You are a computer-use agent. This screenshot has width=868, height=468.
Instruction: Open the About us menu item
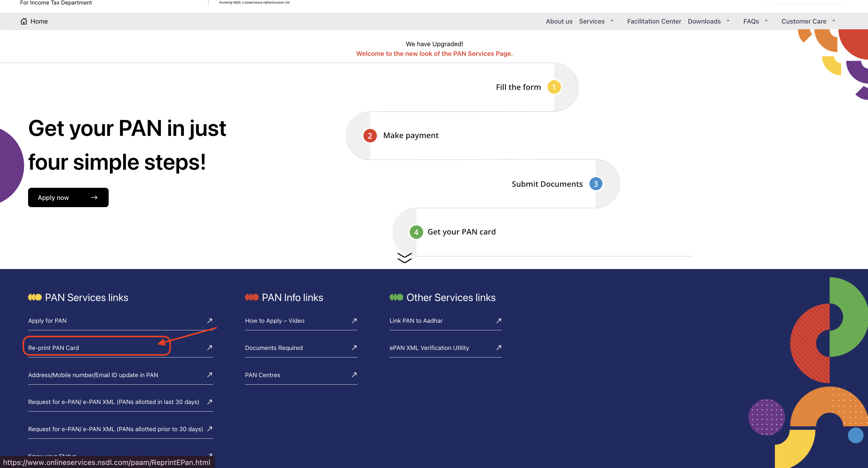click(x=559, y=21)
